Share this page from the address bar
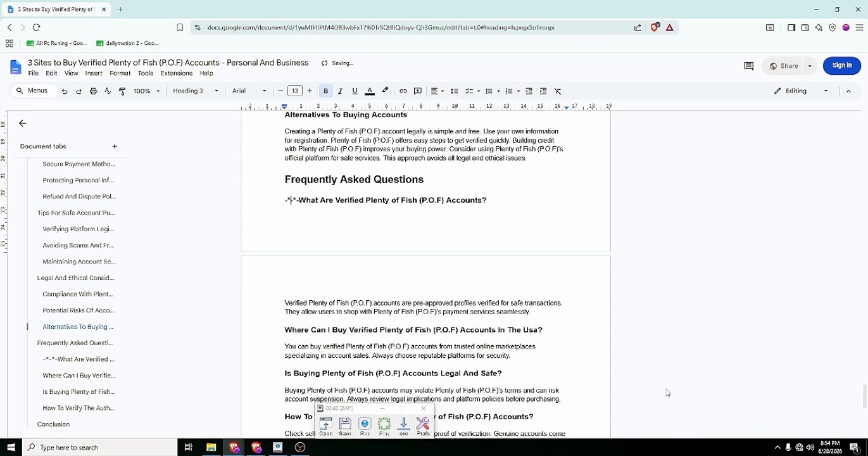 [x=638, y=27]
